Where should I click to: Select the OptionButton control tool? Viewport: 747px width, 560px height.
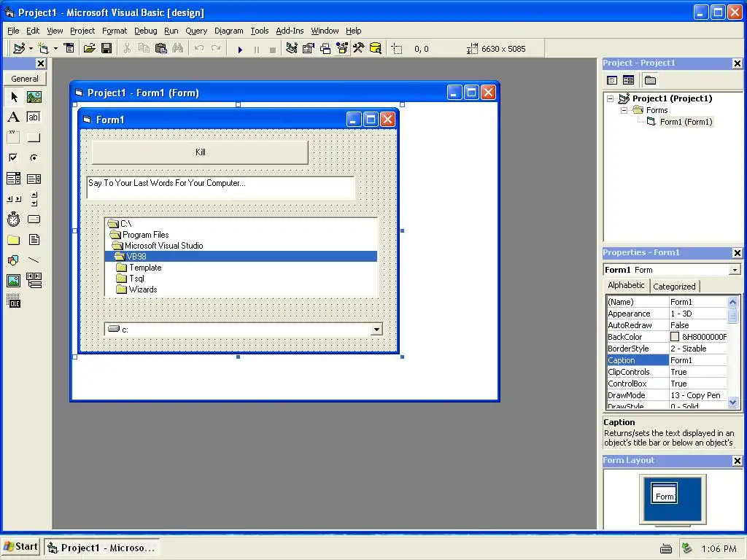click(x=34, y=157)
